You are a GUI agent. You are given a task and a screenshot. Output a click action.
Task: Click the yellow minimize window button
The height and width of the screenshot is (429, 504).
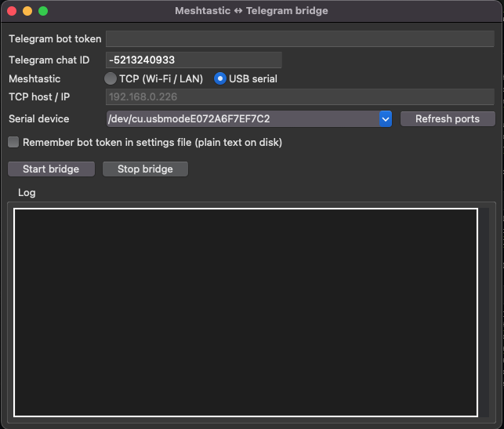[x=27, y=11]
